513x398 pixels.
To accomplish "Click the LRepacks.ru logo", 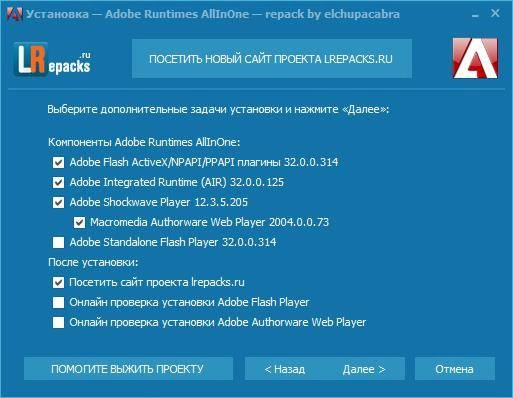I will 52,59.
